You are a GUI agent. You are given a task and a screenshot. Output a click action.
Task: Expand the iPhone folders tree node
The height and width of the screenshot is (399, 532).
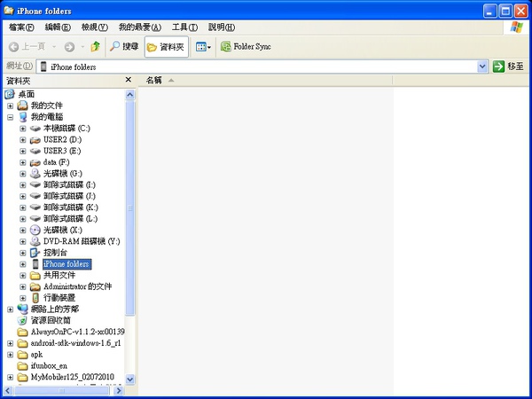click(23, 264)
